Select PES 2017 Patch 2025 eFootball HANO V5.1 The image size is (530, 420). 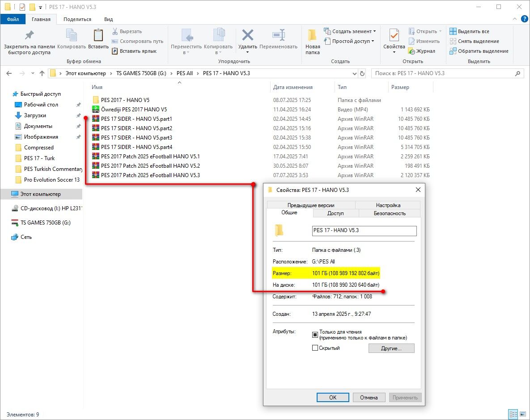(150, 157)
